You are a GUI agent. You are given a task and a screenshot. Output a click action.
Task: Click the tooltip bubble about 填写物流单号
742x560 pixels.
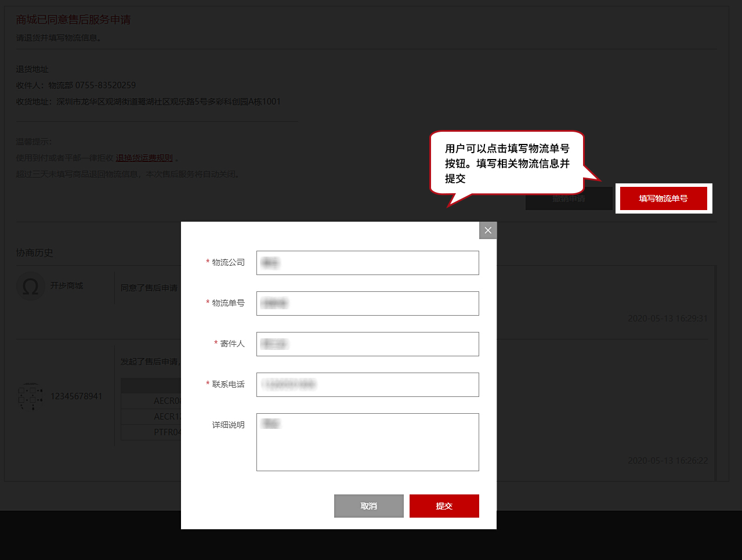[x=506, y=163]
